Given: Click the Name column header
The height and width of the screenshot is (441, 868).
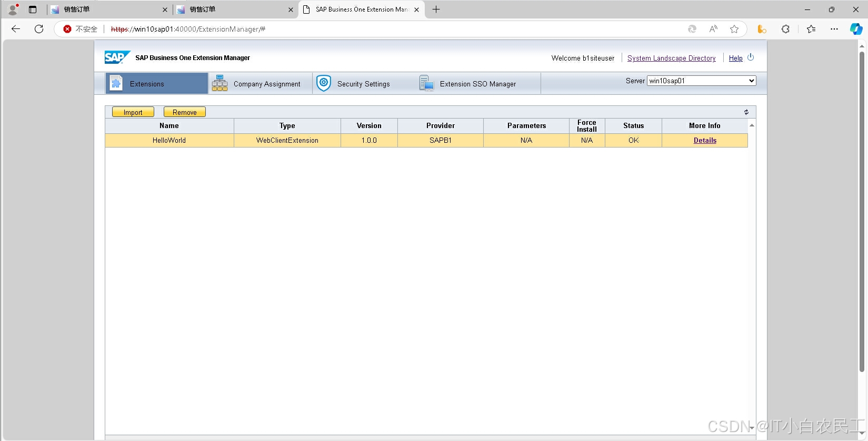Looking at the screenshot, I should pos(169,125).
